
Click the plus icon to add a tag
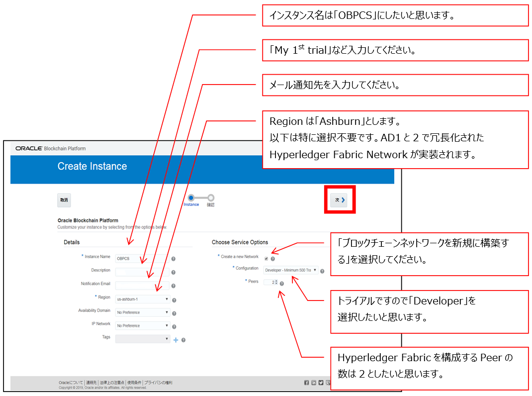click(176, 340)
